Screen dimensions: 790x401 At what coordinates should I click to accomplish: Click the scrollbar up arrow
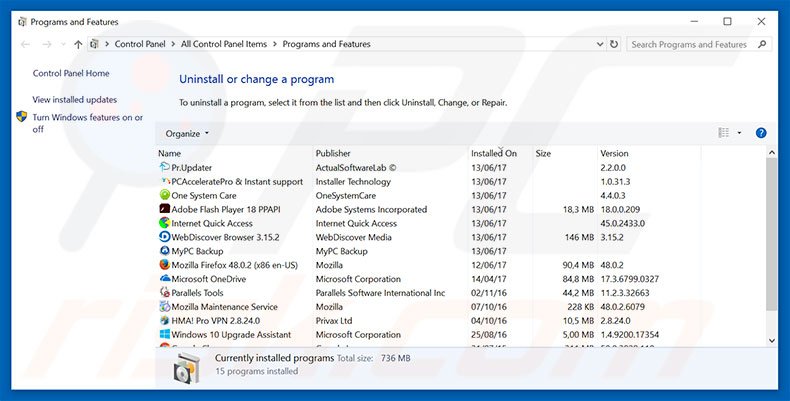[x=771, y=152]
